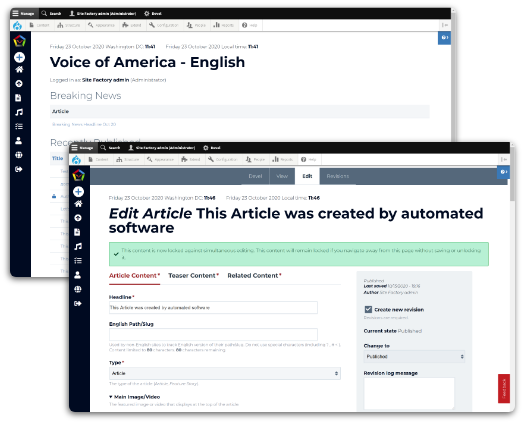Open Help menu in Edit Article window
Viewport: 523px width, 424px height.
(309, 159)
